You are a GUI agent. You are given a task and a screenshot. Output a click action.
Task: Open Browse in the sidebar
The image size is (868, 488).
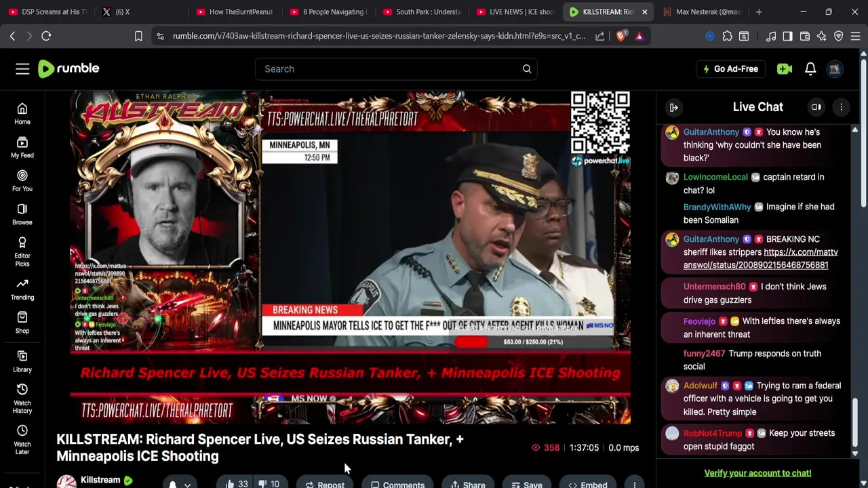tap(22, 214)
